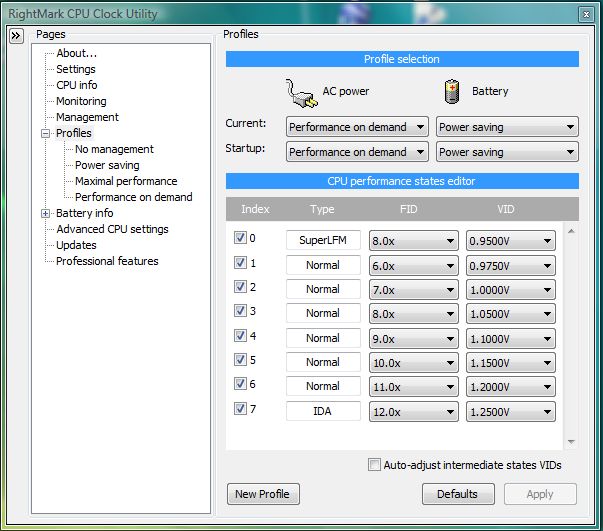The image size is (603, 531).
Task: Open the 1.1000V VID dropdown
Action: click(511, 339)
